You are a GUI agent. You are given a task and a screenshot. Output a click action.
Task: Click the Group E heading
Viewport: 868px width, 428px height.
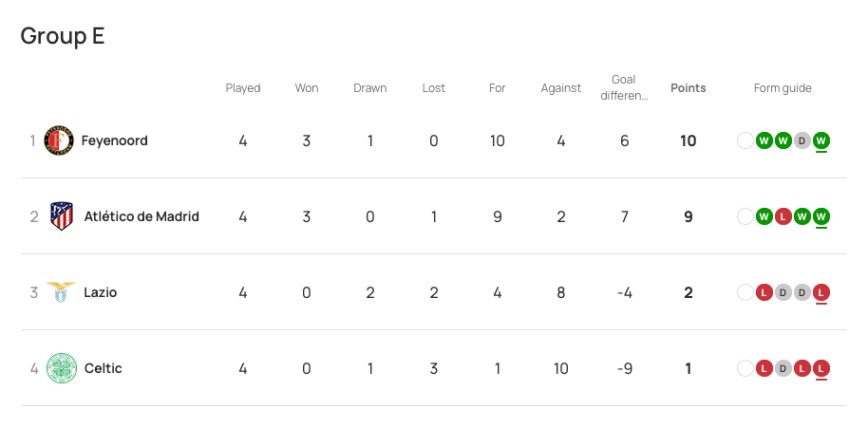[63, 36]
